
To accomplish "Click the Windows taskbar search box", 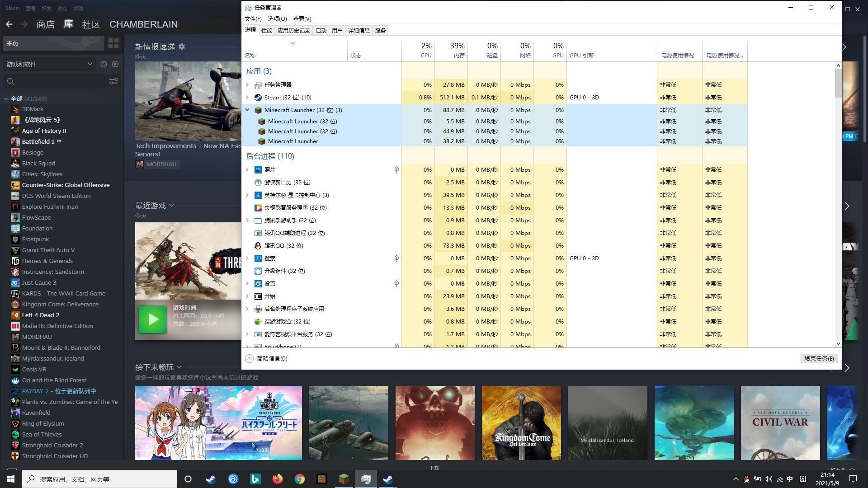I will 99,479.
